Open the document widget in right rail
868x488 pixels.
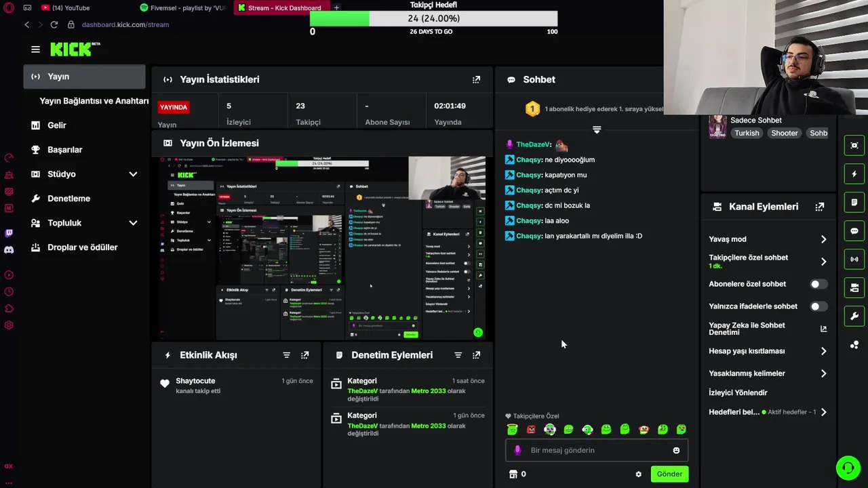[854, 203]
